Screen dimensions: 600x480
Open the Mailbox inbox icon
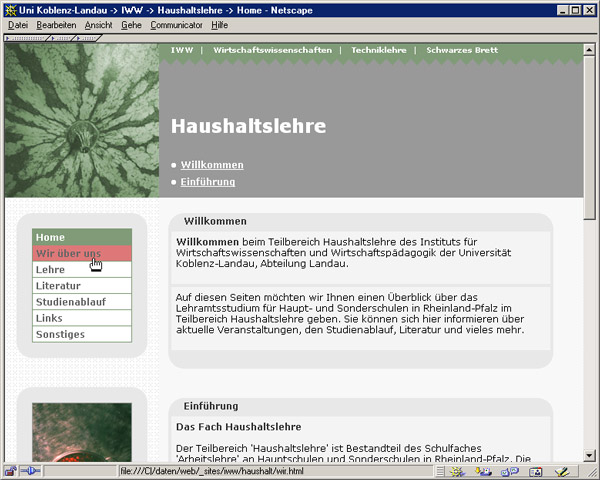click(485, 471)
